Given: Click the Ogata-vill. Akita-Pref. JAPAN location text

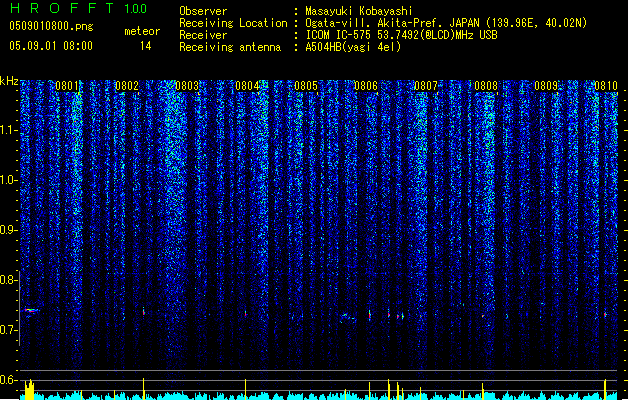Looking at the screenshot, I should 446,23.
